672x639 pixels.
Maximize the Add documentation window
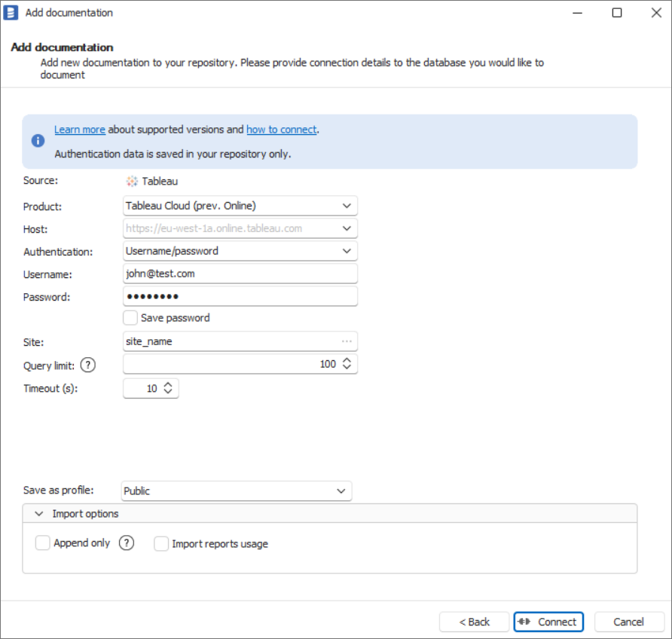click(x=617, y=13)
